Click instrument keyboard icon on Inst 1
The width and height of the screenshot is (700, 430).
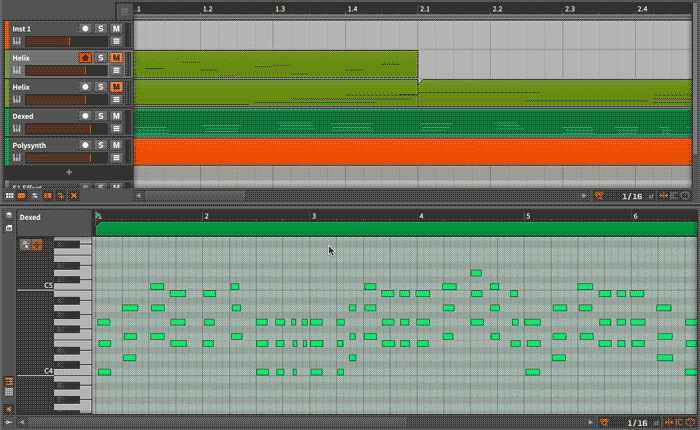[17, 42]
